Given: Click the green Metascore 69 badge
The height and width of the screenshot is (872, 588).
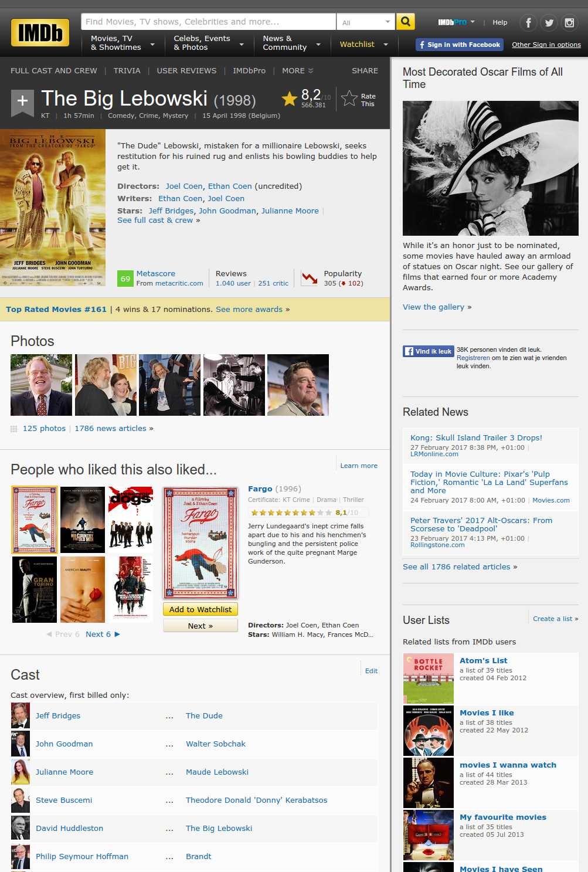Looking at the screenshot, I should click(125, 279).
